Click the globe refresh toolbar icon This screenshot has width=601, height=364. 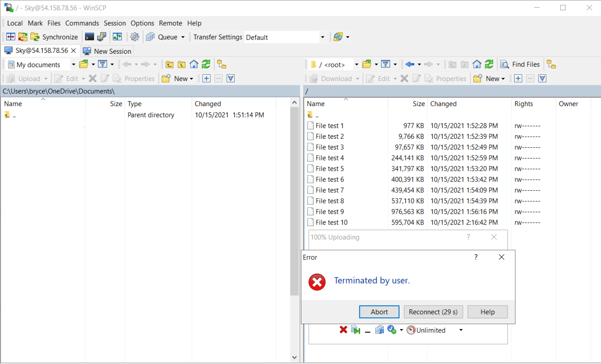338,37
